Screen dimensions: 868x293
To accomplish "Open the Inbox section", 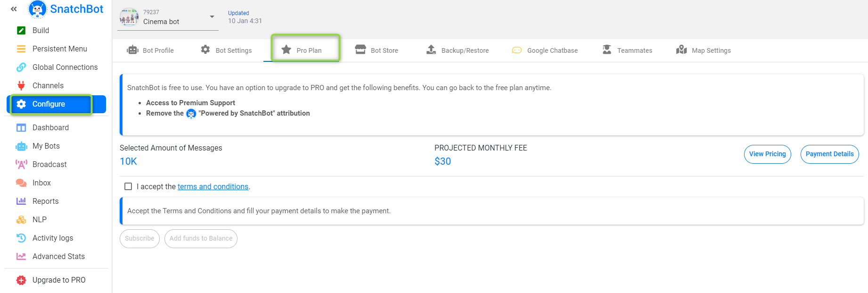I will [57, 183].
